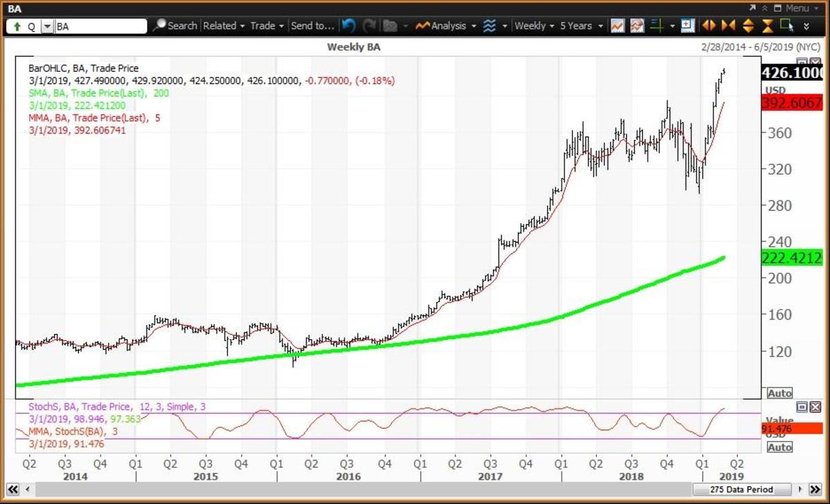Click the 275 Data Period button
This screenshot has width=830, height=504.
point(741,489)
